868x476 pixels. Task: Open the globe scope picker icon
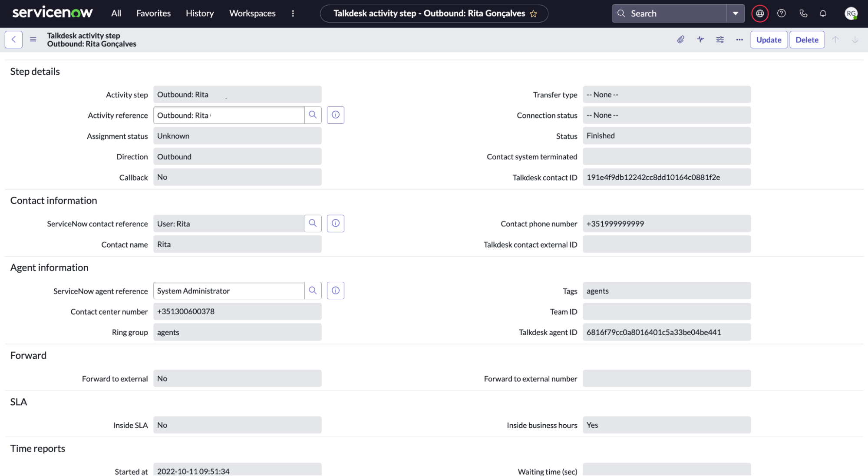(x=760, y=13)
